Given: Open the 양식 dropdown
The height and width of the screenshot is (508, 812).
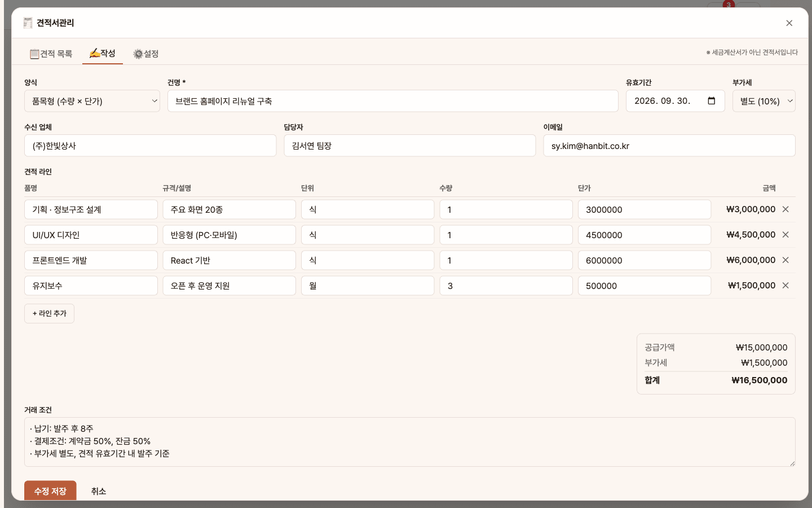Looking at the screenshot, I should [92, 101].
